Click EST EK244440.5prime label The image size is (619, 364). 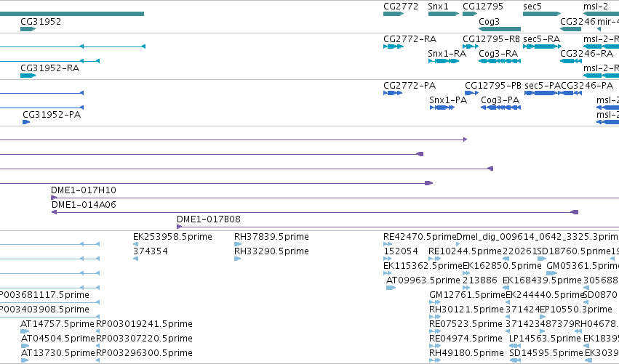[x=544, y=295]
